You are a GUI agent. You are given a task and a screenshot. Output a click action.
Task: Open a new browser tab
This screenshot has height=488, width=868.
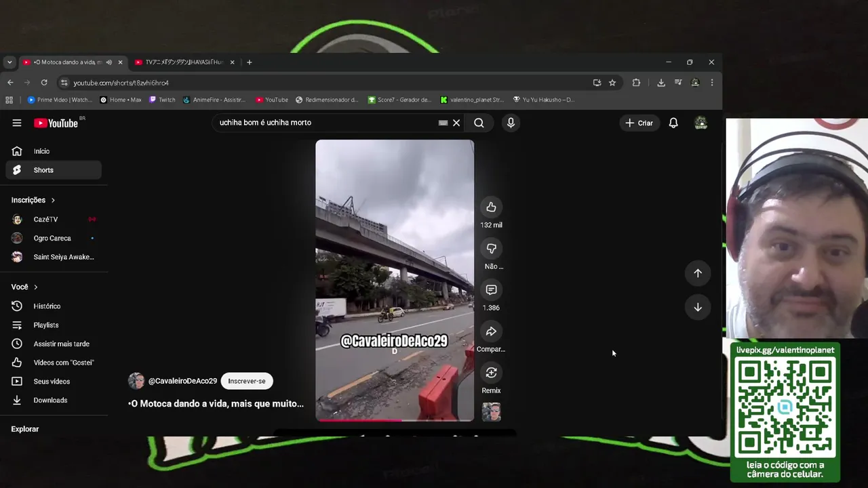click(249, 62)
